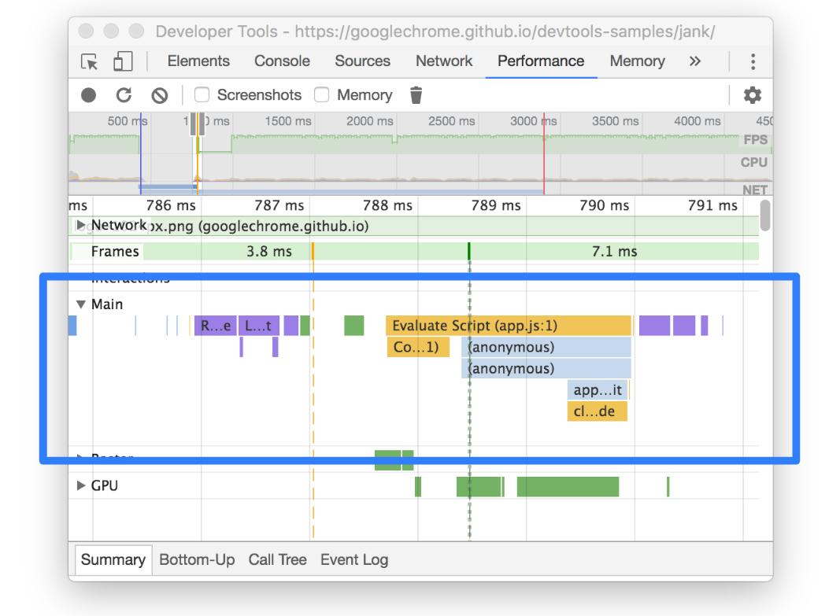Toggle the device toolbar icon

click(123, 61)
